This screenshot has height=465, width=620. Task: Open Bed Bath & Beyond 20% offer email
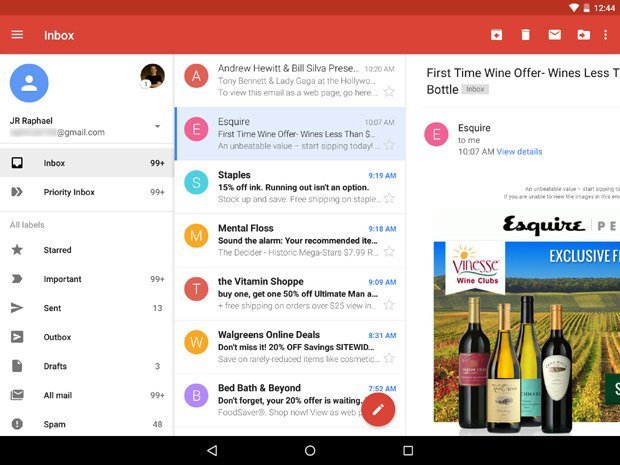point(290,400)
